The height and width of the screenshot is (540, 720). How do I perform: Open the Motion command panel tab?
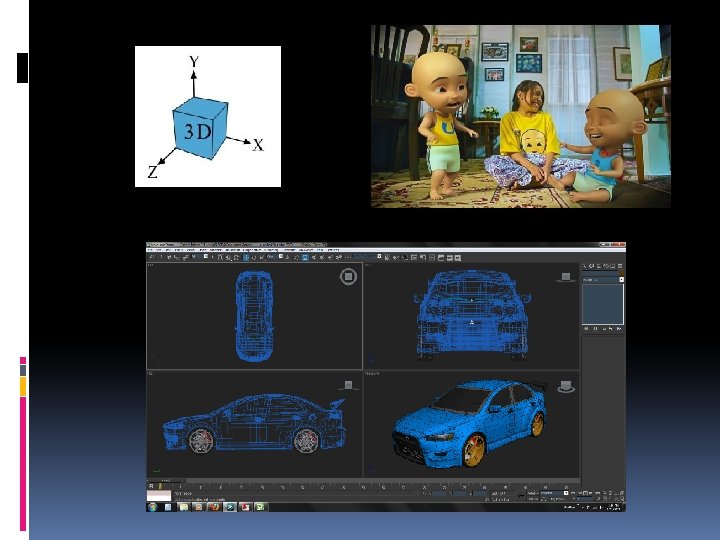(x=606, y=266)
